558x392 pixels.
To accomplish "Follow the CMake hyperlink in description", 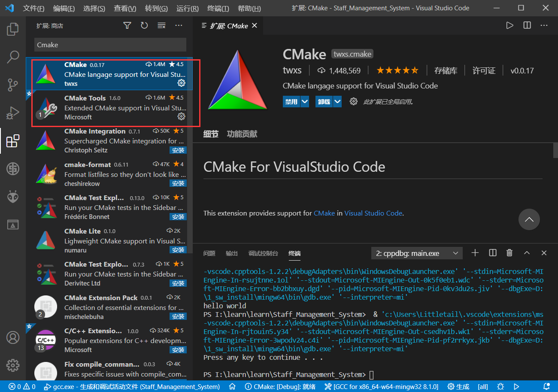I will (x=324, y=213).
